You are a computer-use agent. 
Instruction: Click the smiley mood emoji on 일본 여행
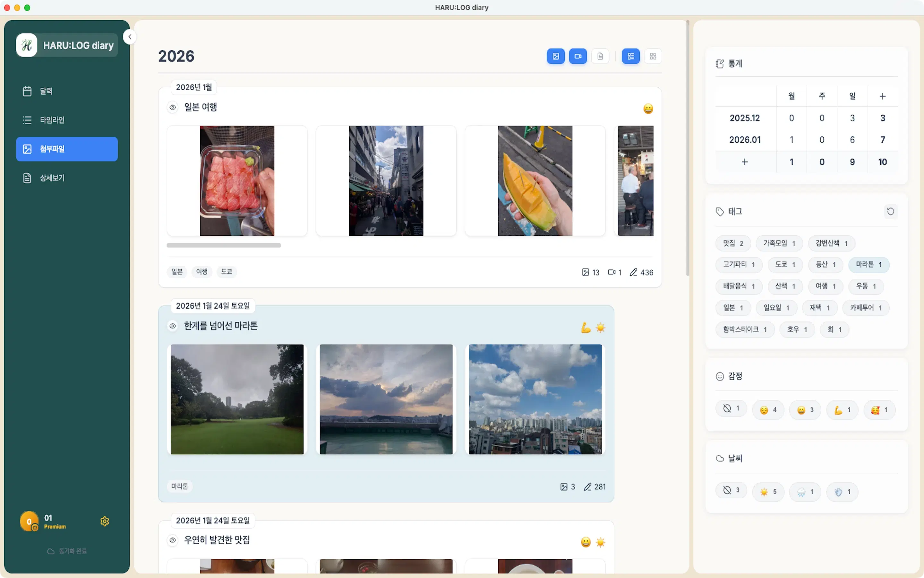coord(648,109)
